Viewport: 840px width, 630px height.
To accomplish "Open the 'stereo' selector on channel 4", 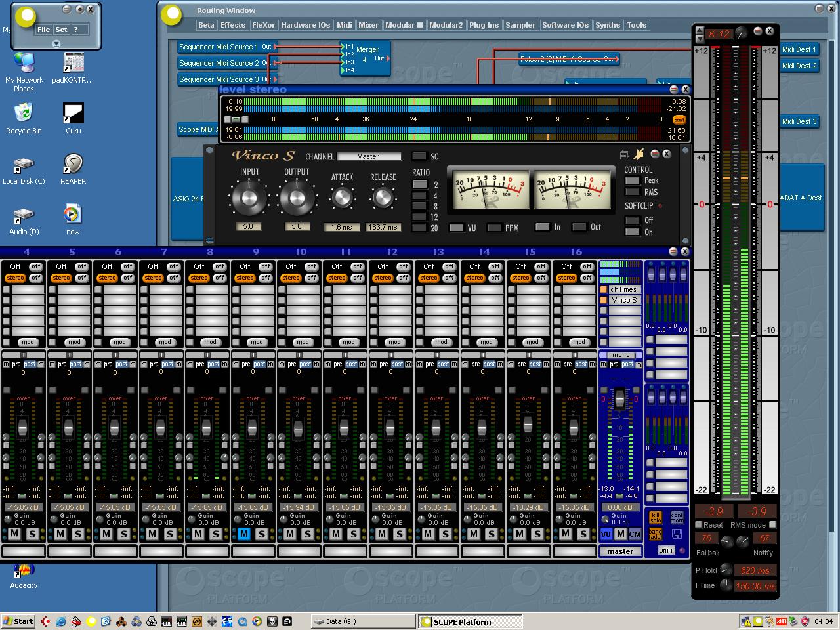I will pyautogui.click(x=15, y=278).
